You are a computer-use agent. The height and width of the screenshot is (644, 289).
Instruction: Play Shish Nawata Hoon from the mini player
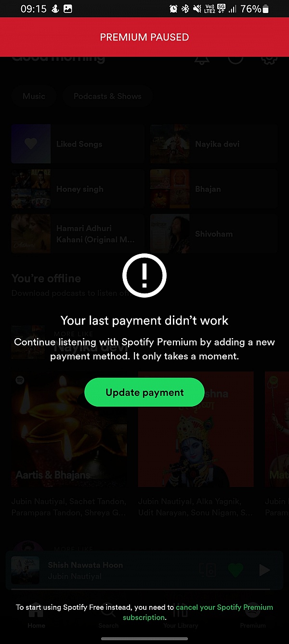tap(264, 570)
